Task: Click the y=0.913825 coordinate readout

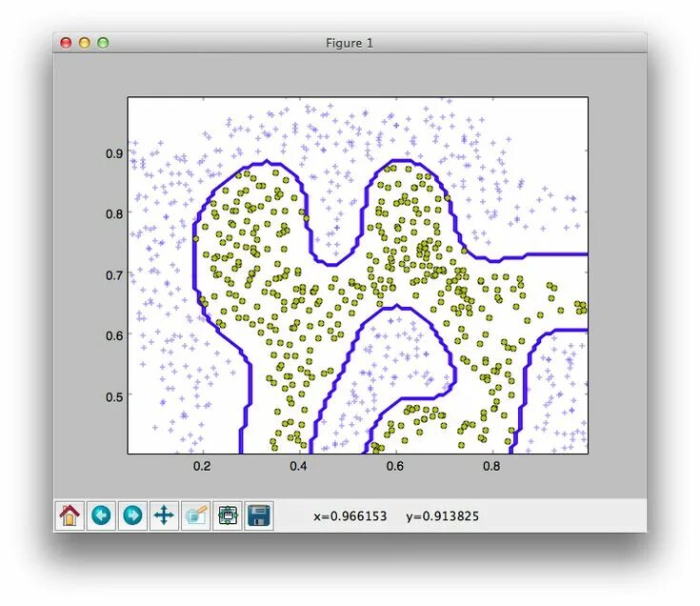Action: (x=443, y=516)
